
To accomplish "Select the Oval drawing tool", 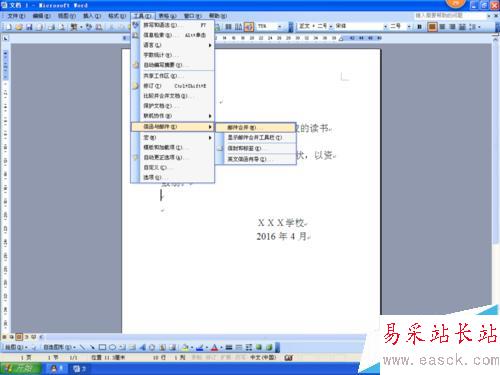I will coord(112,347).
